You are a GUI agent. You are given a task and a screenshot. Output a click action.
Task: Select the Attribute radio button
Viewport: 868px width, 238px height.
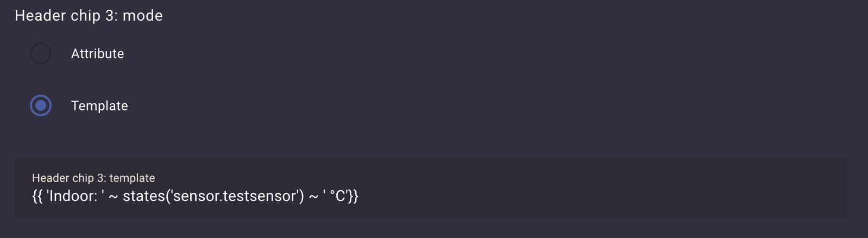(x=41, y=54)
